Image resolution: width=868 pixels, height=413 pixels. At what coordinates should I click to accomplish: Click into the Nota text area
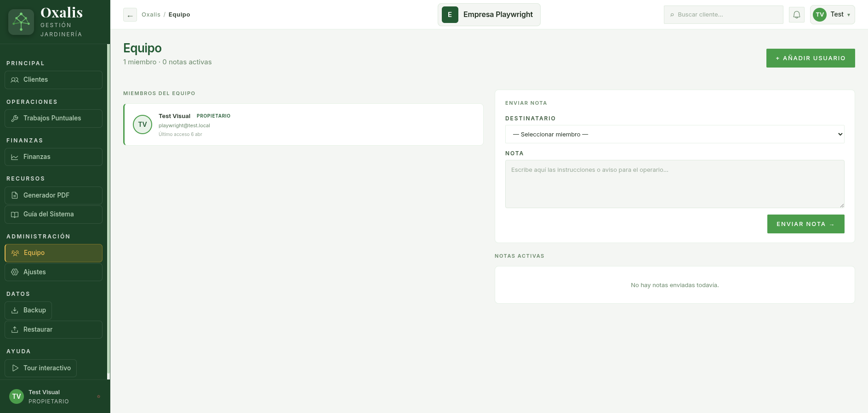click(674, 184)
